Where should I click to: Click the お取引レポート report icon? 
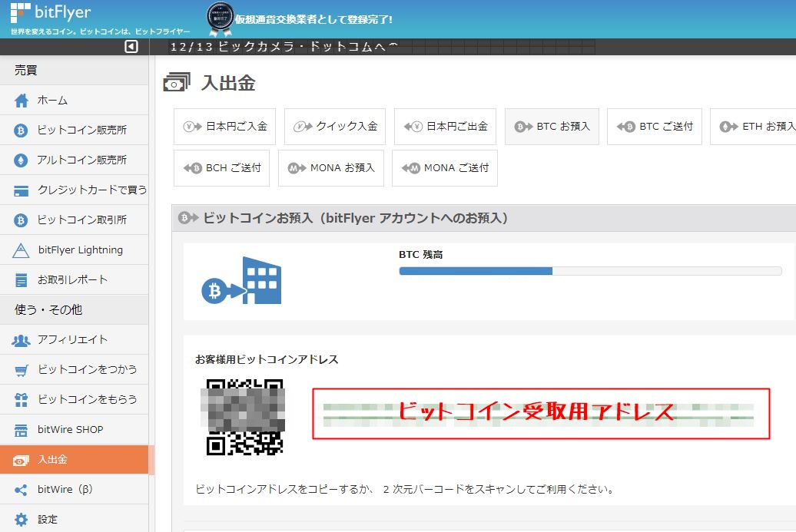pos(21,280)
